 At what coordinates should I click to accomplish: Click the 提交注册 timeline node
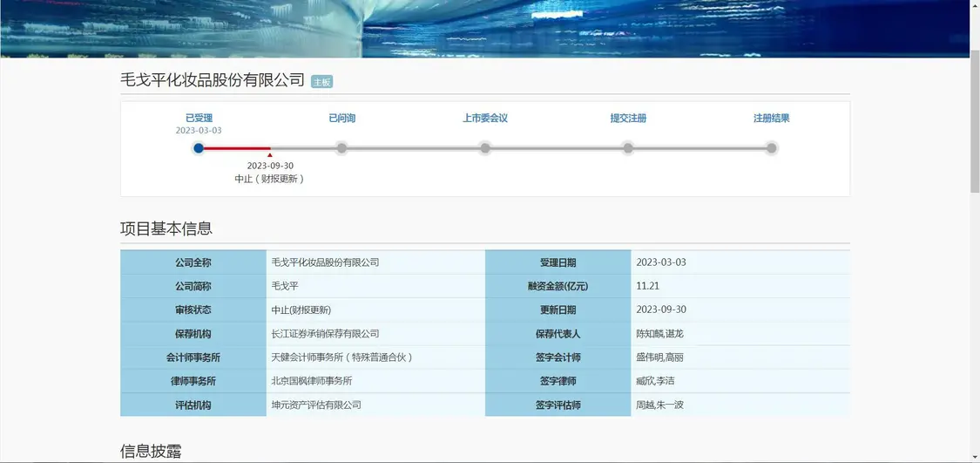pos(628,148)
